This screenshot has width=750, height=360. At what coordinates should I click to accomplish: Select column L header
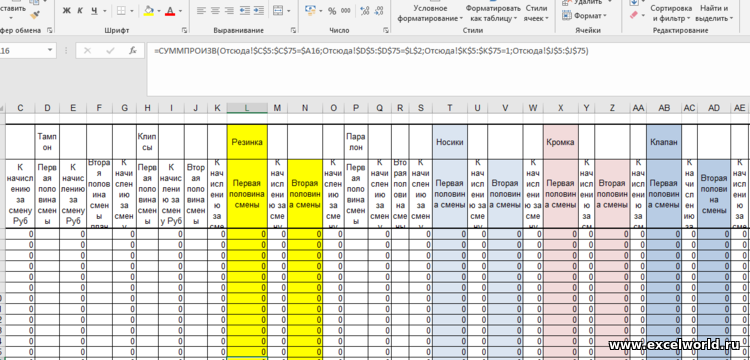247,109
